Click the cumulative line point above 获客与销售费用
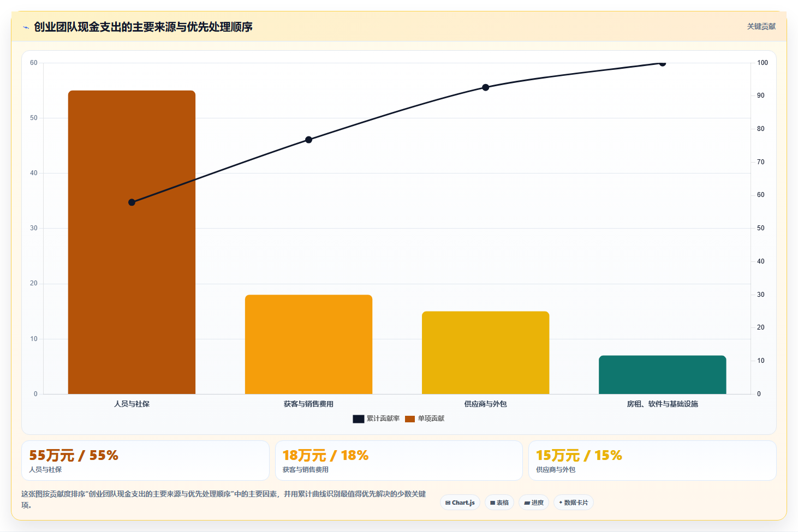Screen dimensions: 798x532 point(308,140)
